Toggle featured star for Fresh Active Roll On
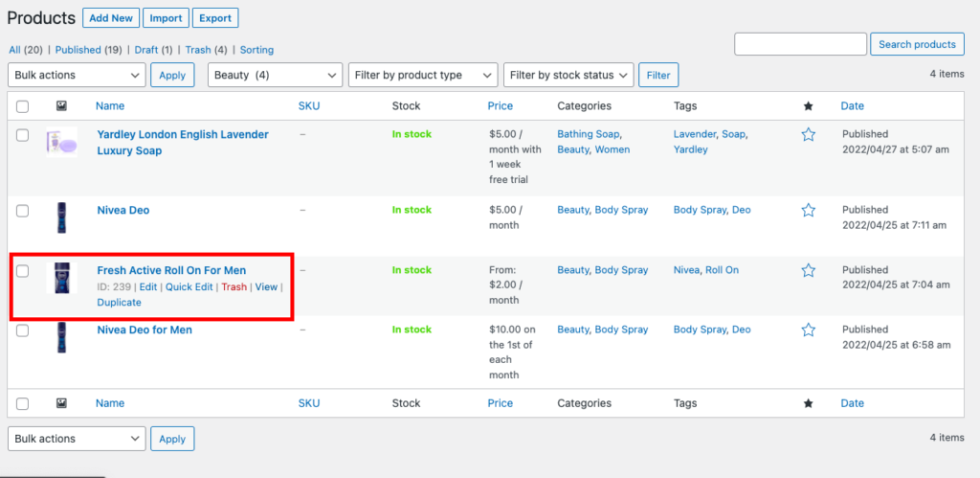The width and height of the screenshot is (980, 478). 808,270
